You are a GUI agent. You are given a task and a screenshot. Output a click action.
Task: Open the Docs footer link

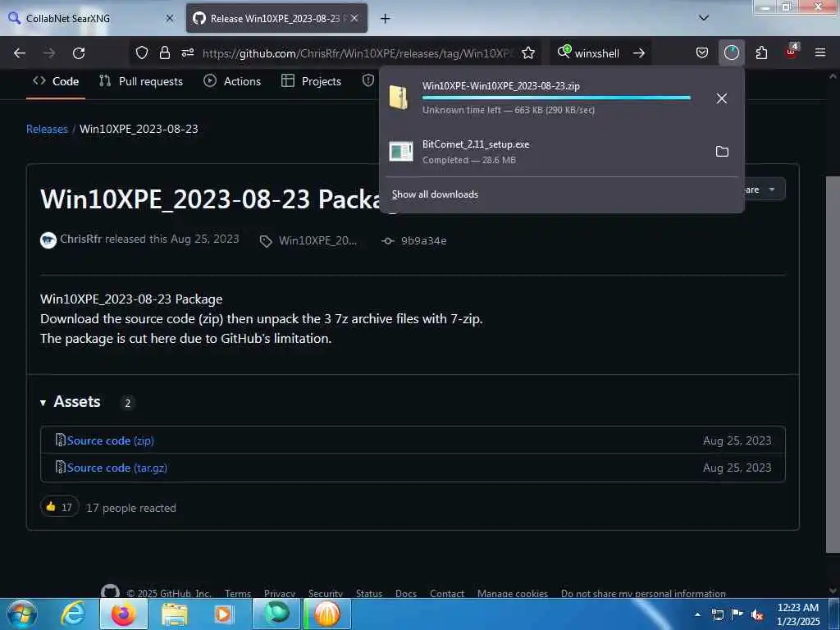pos(406,593)
